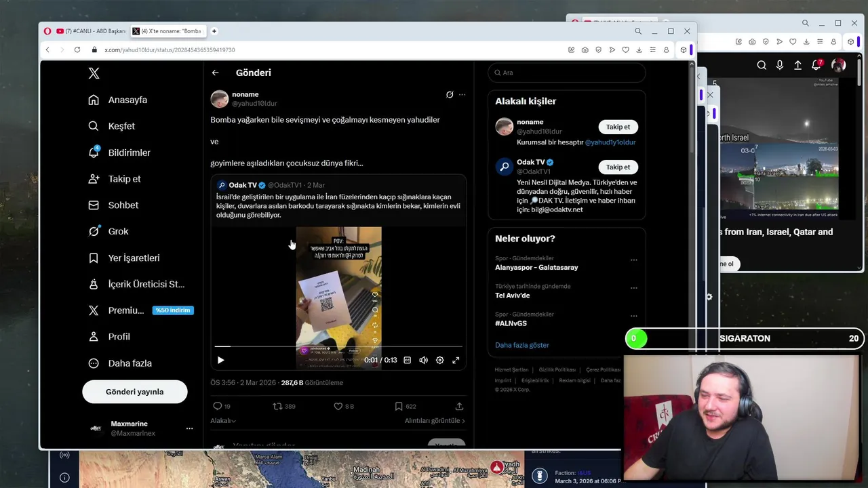Screen dimensions: 868x488
Task: Click the Gönderi yayınla button
Action: click(x=134, y=392)
